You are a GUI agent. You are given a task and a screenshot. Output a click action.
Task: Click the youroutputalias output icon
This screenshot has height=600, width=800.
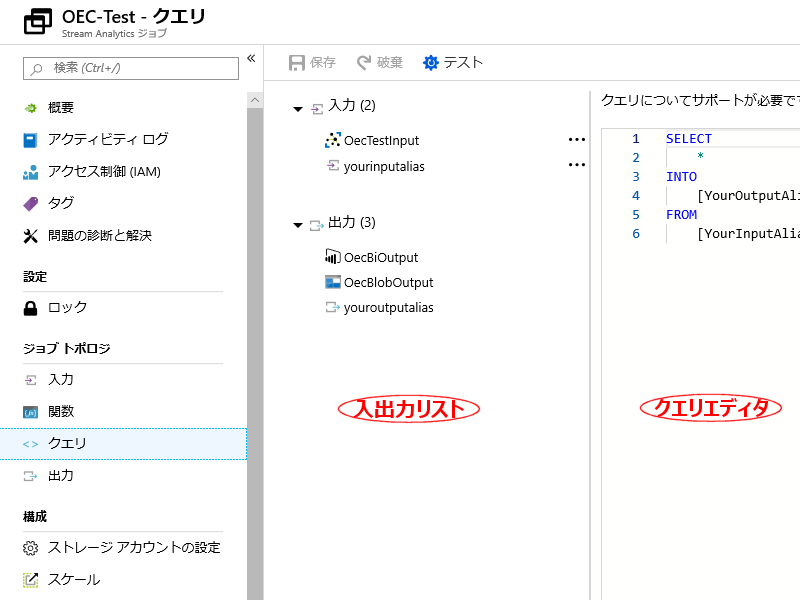coord(333,307)
